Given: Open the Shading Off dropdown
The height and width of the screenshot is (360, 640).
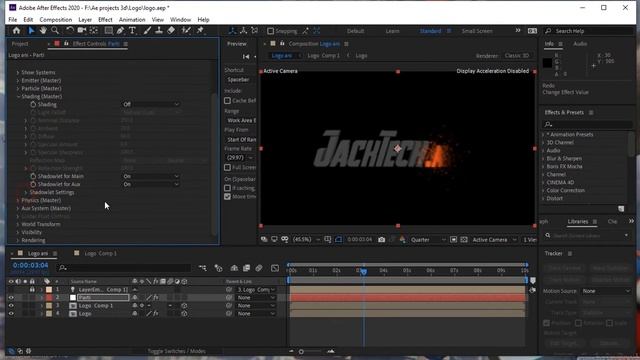Looking at the screenshot, I should [x=151, y=104].
